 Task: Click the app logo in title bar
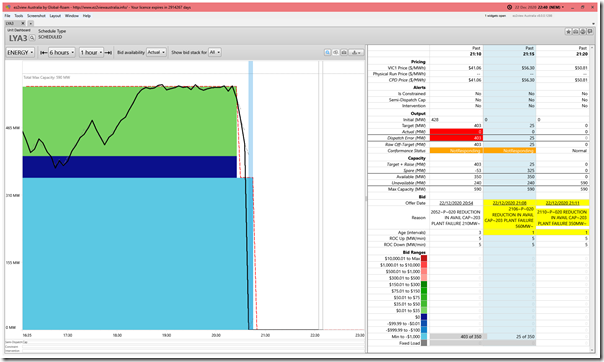pyautogui.click(x=8, y=7)
